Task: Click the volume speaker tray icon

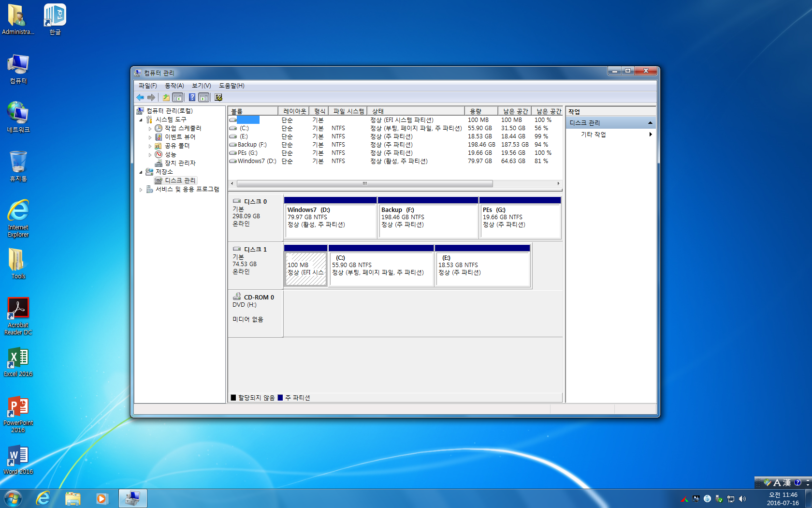Action: point(742,499)
